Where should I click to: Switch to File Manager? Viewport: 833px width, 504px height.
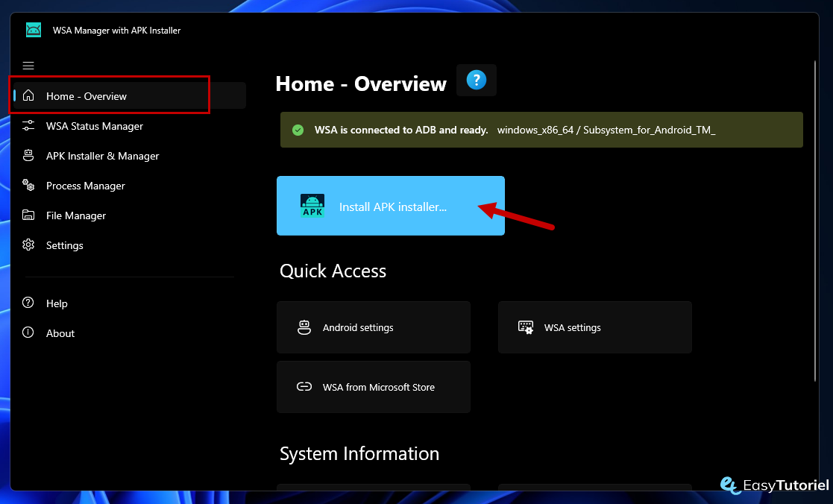[x=76, y=215]
